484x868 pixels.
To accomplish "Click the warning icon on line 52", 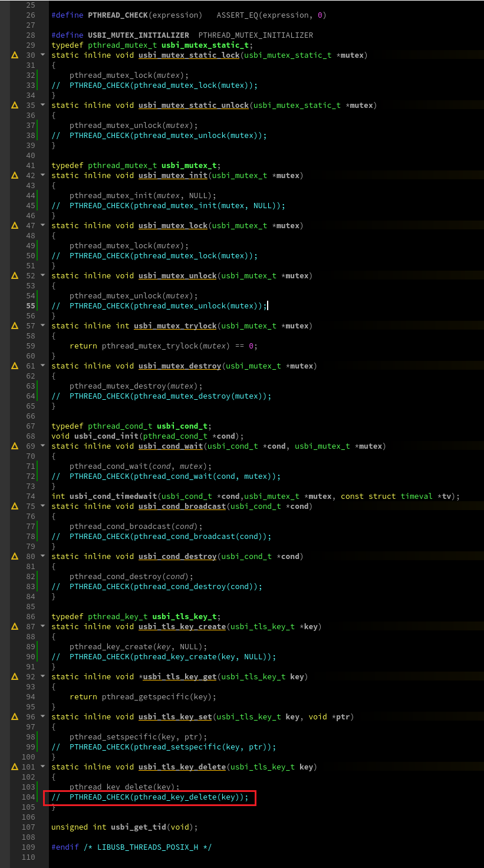I will pos(15,276).
